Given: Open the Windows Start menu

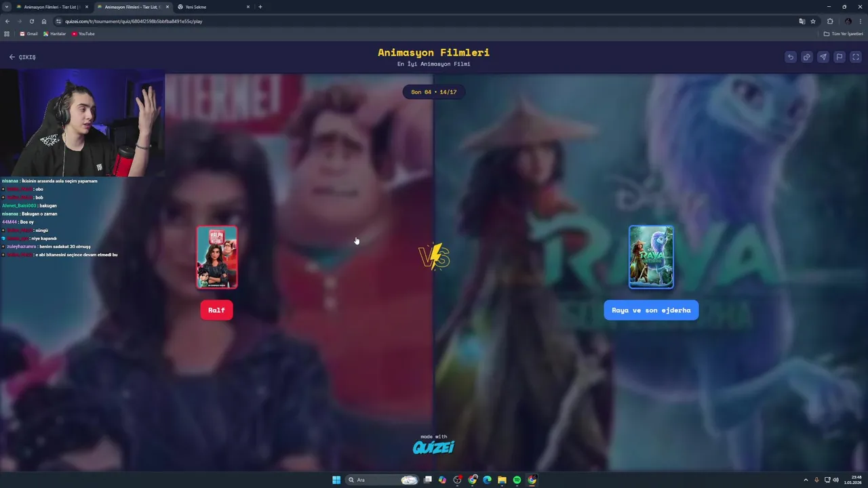Looking at the screenshot, I should click(336, 480).
